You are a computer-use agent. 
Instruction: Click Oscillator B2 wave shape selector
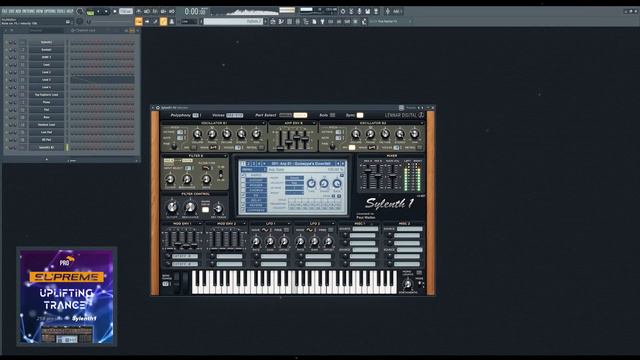click(372, 147)
